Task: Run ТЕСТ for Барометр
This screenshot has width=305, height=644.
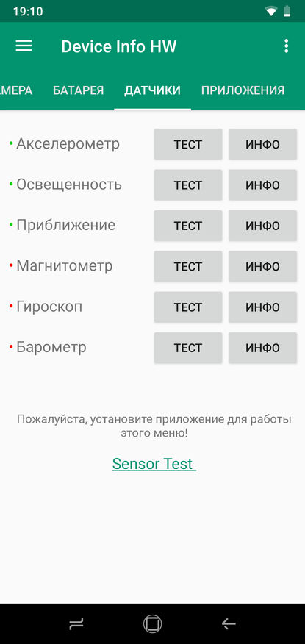Action: (x=188, y=348)
